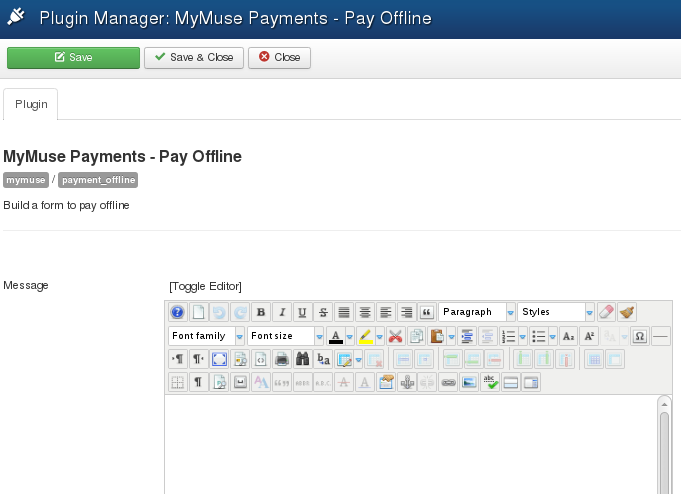Set left-to-right text direction

coord(178,359)
